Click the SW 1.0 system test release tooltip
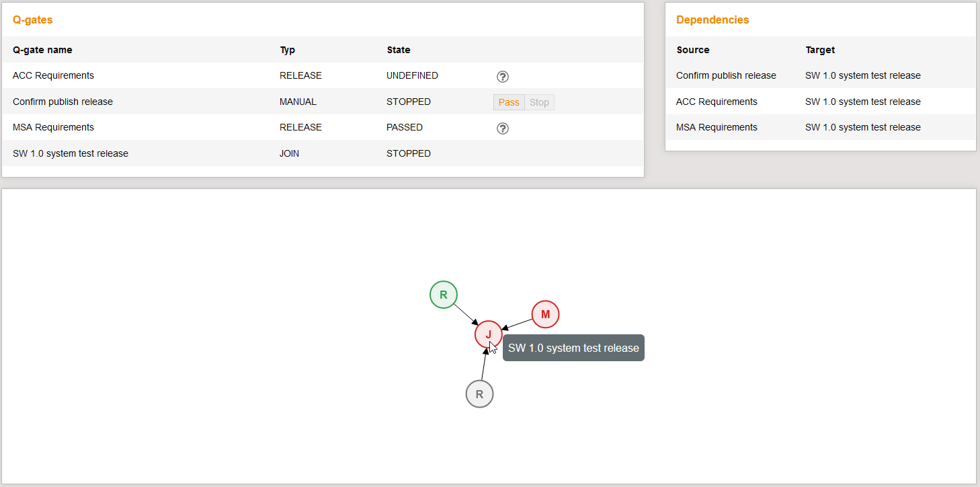The height and width of the screenshot is (487, 980). tap(573, 348)
